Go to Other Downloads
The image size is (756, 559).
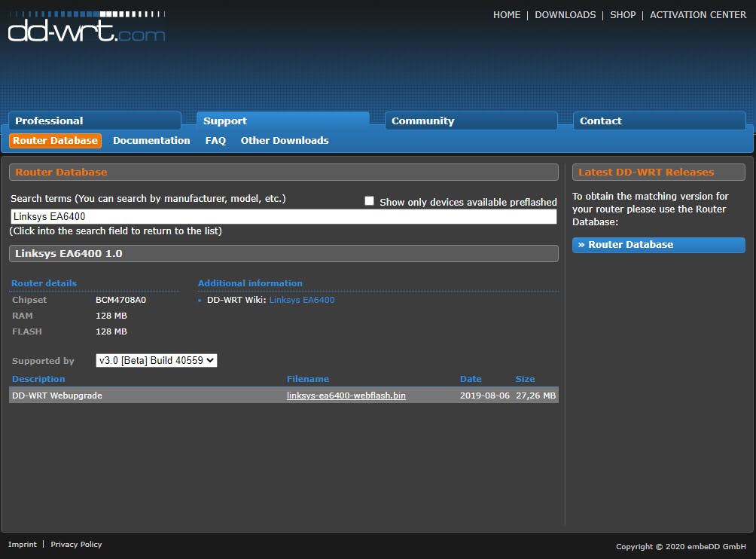click(x=285, y=140)
